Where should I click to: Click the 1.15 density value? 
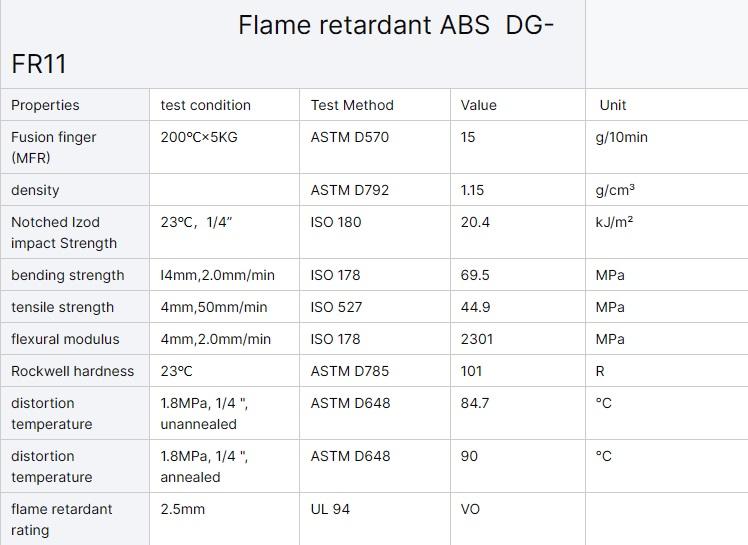(x=472, y=190)
